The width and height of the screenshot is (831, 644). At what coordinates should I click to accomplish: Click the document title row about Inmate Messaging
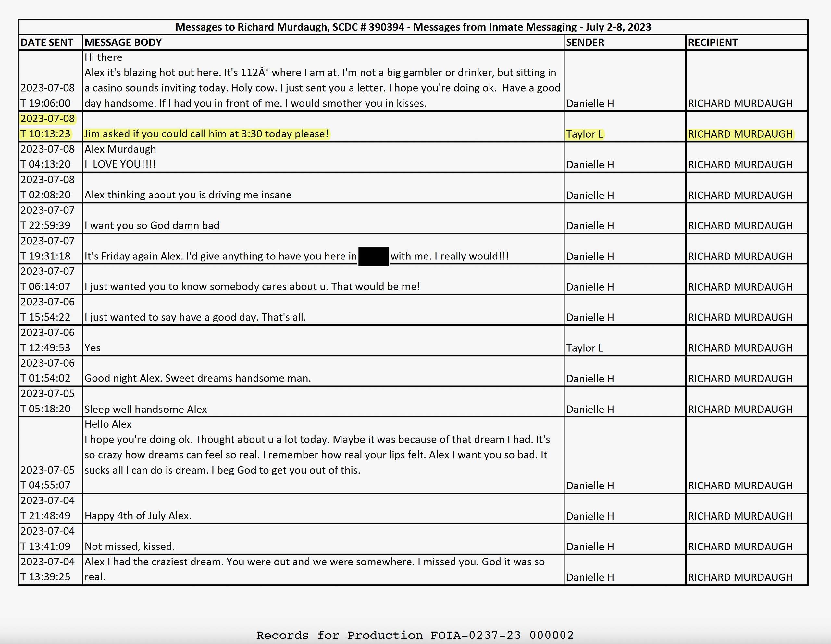point(413,27)
